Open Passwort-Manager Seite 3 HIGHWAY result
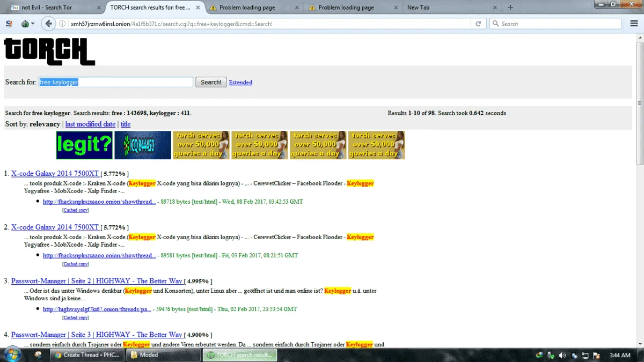This screenshot has height=362, width=644. click(97, 335)
